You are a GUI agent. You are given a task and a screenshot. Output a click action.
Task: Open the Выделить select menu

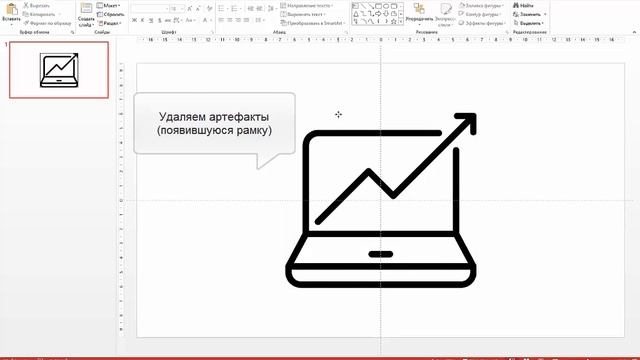(529, 23)
